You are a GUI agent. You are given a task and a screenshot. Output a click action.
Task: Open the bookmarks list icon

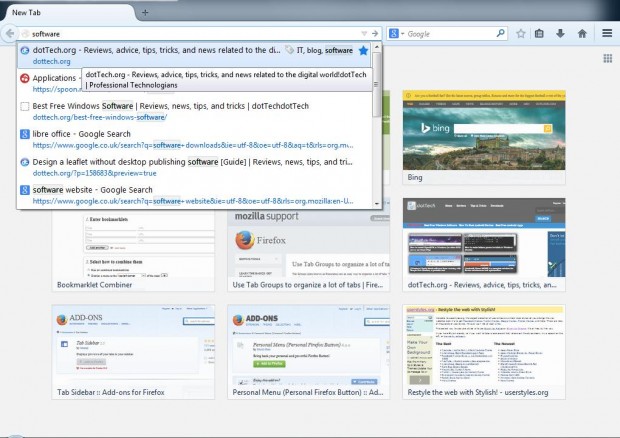tap(539, 33)
